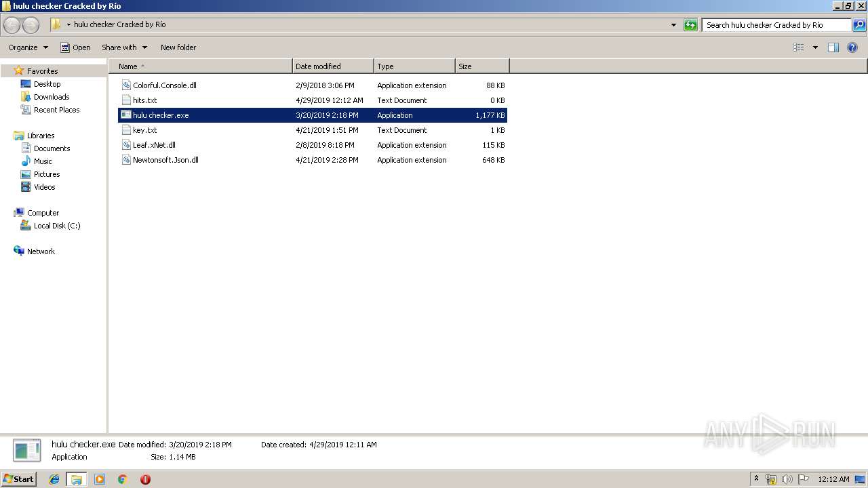The height and width of the screenshot is (488, 868).
Task: Open the Start menu
Action: (x=19, y=479)
